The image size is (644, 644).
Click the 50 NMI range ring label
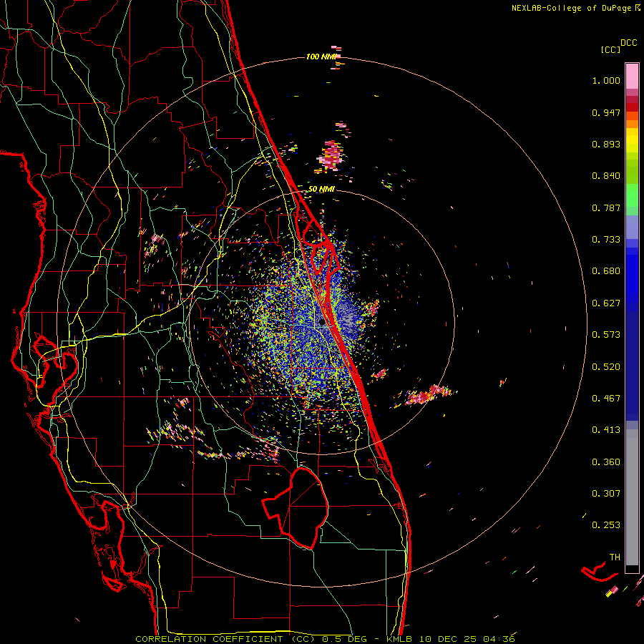coord(321,190)
